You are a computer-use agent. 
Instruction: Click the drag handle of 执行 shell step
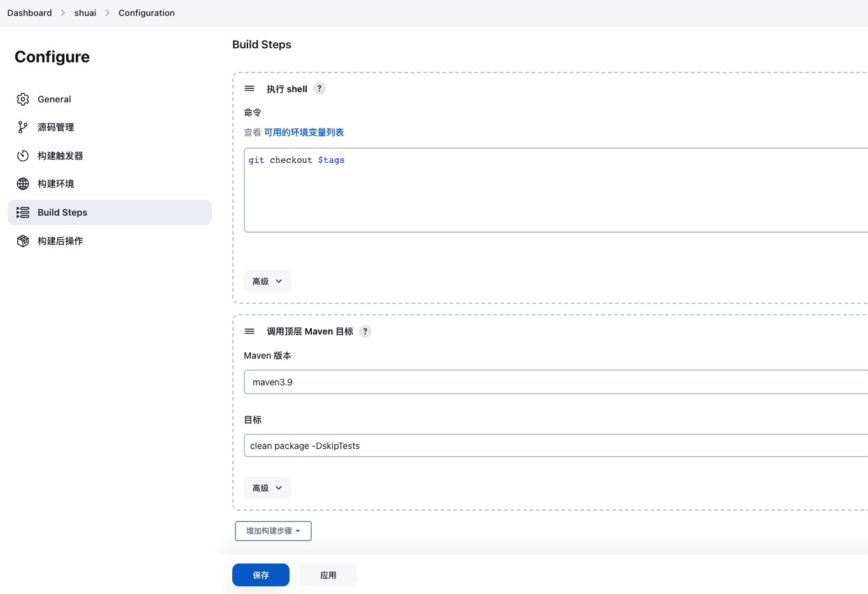(249, 88)
